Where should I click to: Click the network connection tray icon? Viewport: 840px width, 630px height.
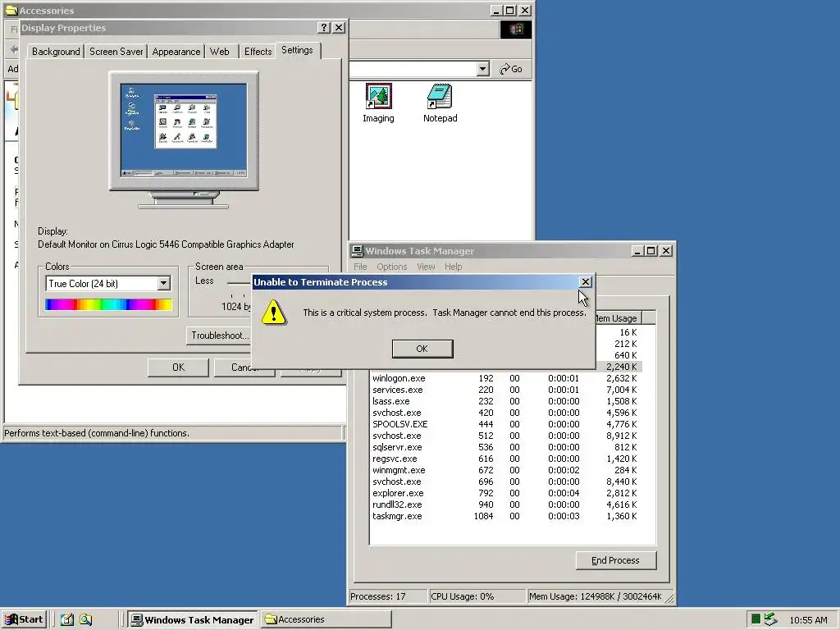pyautogui.click(x=770, y=619)
